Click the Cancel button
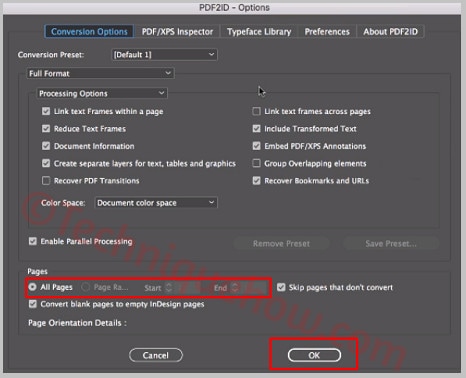The height and width of the screenshot is (378, 466). 156,355
